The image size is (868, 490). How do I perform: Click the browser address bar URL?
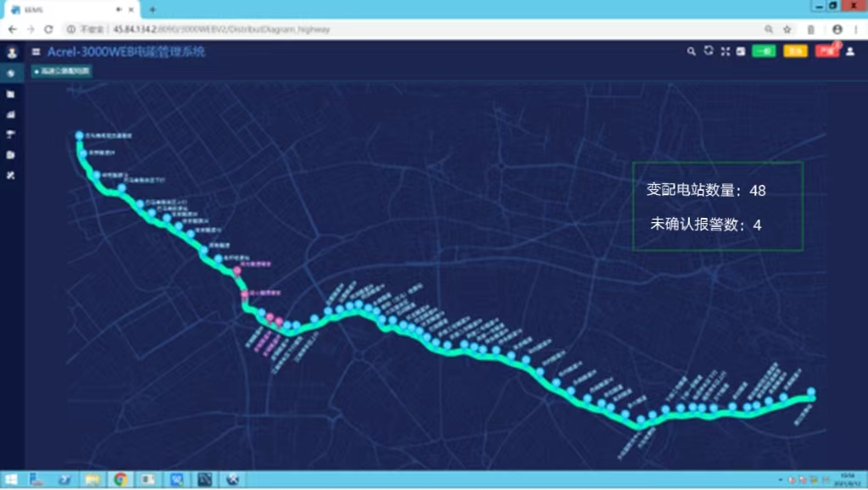tap(221, 30)
